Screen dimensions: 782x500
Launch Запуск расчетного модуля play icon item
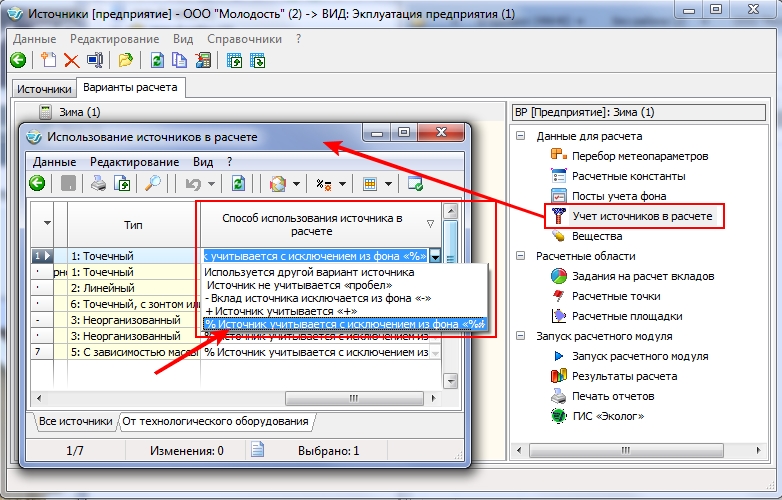pyautogui.click(x=639, y=356)
